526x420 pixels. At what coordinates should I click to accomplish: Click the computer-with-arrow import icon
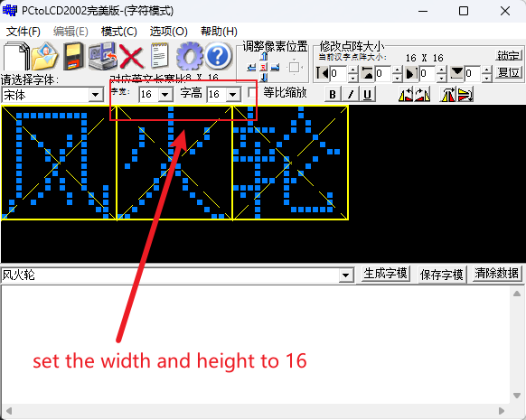point(103,56)
